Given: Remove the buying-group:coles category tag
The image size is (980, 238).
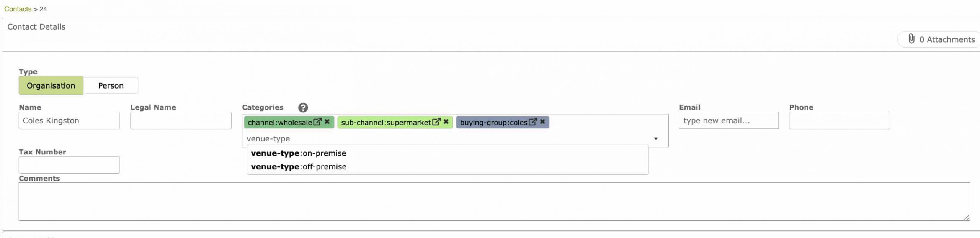Looking at the screenshot, I should 542,122.
